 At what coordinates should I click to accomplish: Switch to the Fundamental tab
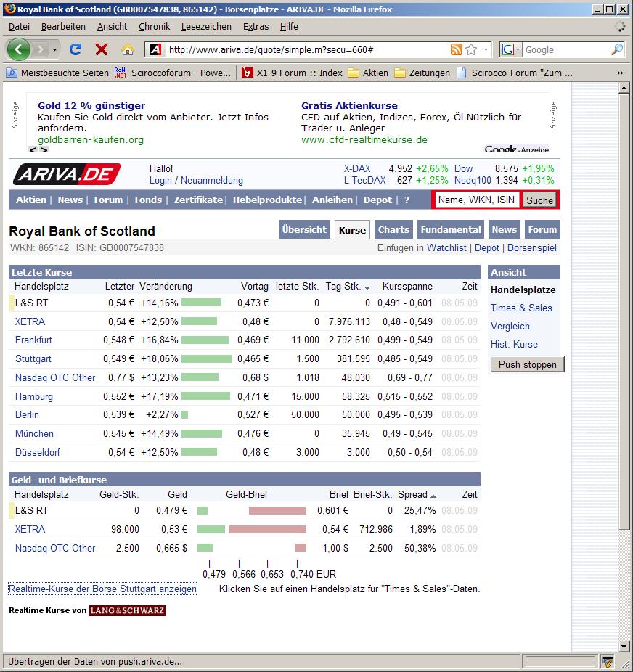[450, 230]
